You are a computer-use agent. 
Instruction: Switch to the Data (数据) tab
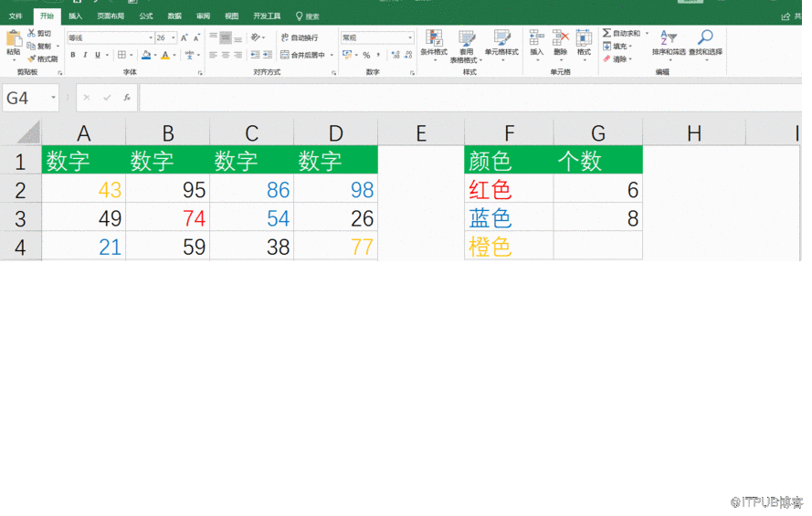174,16
